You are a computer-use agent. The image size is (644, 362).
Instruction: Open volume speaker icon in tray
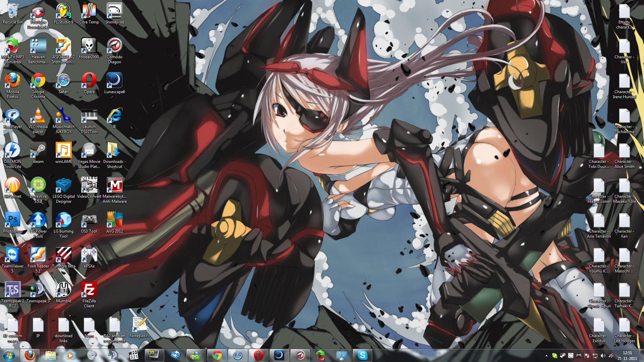(603, 356)
